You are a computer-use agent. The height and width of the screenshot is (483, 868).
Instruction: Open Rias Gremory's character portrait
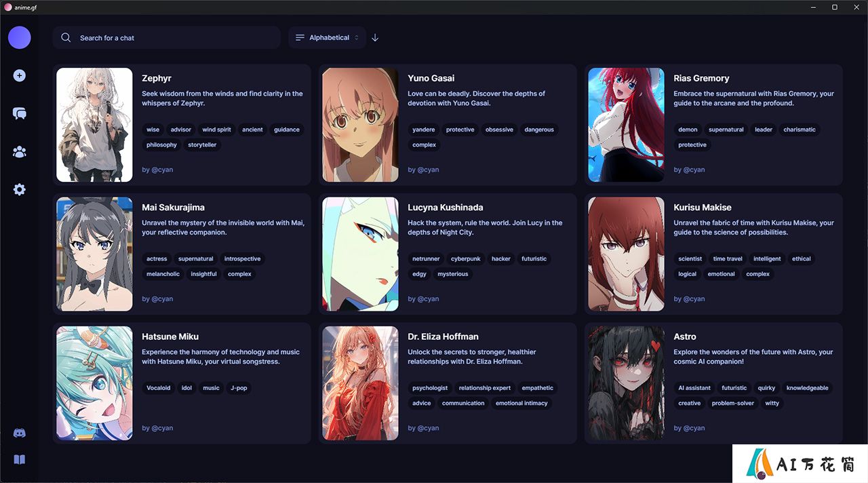[x=626, y=125]
